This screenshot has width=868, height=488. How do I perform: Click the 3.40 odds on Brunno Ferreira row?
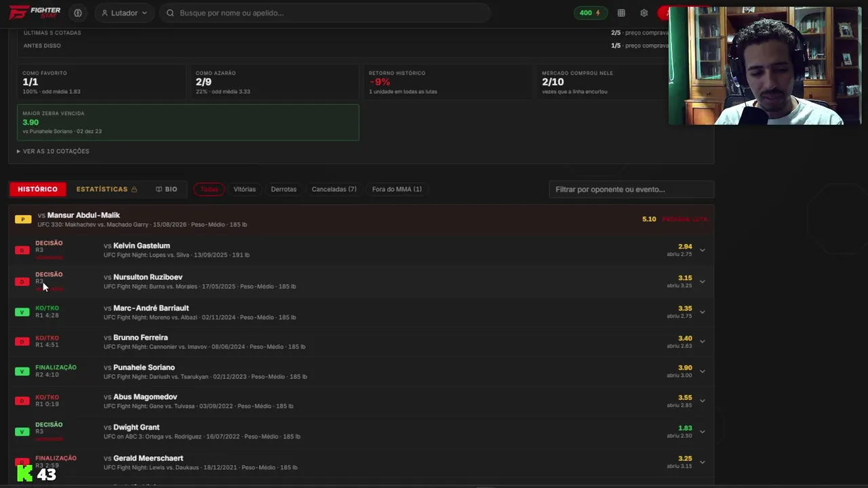click(x=685, y=338)
